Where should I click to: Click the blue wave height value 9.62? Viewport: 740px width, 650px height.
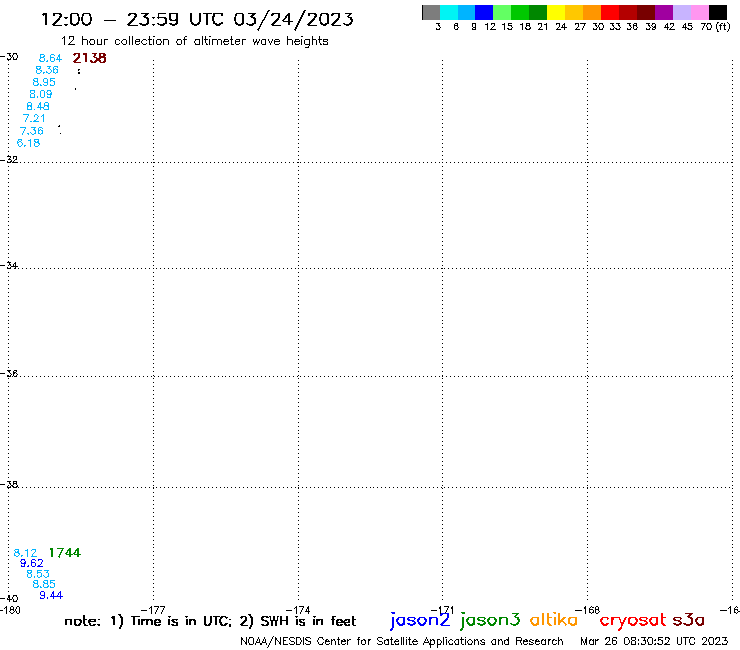click(32, 563)
